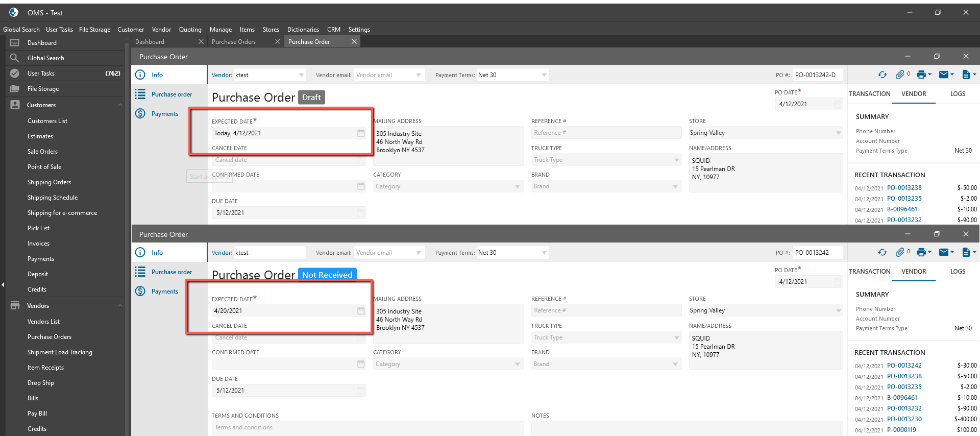Open the Vendor menu in the menu bar
The image size is (980, 436).
click(161, 30)
